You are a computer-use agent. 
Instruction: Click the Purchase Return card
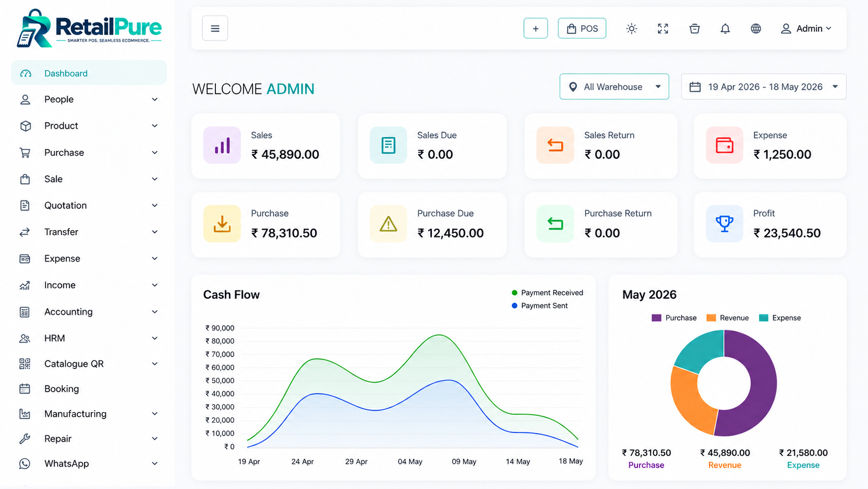coord(601,224)
